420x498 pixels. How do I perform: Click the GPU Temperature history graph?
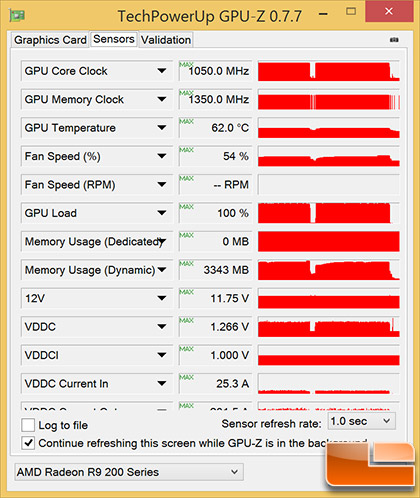pyautogui.click(x=329, y=128)
